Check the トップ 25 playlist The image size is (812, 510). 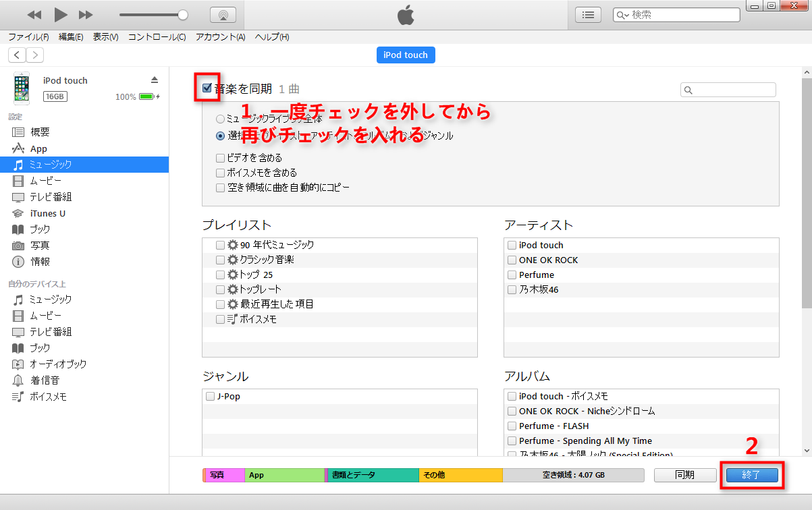point(221,275)
